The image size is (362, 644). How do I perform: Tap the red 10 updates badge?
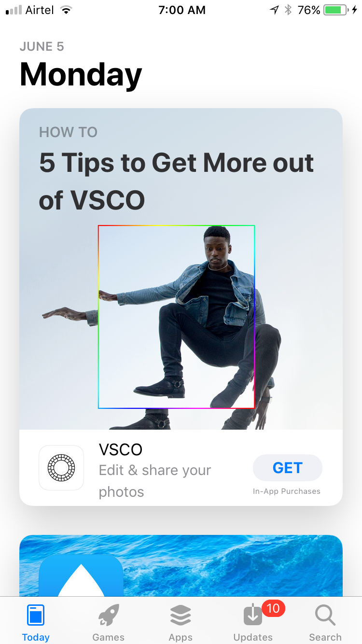point(273,608)
